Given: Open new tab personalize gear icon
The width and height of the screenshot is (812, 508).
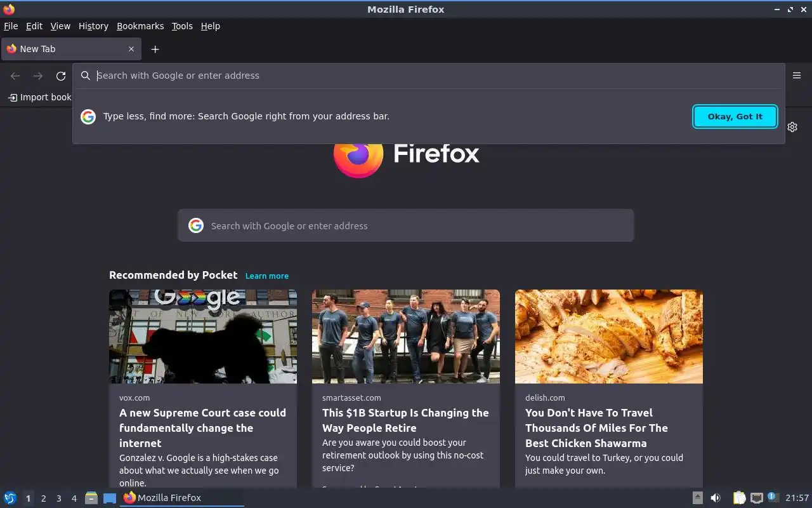Looking at the screenshot, I should (792, 127).
